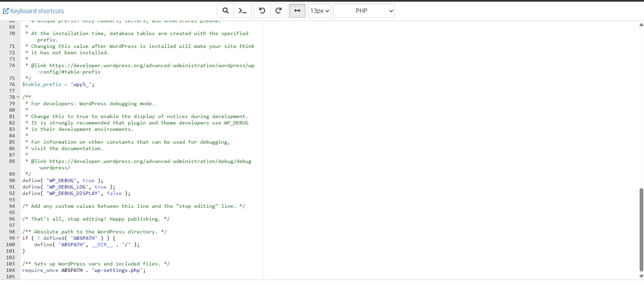Click line number 105 in the gutter
This screenshot has height=284, width=644.
coord(10,277)
